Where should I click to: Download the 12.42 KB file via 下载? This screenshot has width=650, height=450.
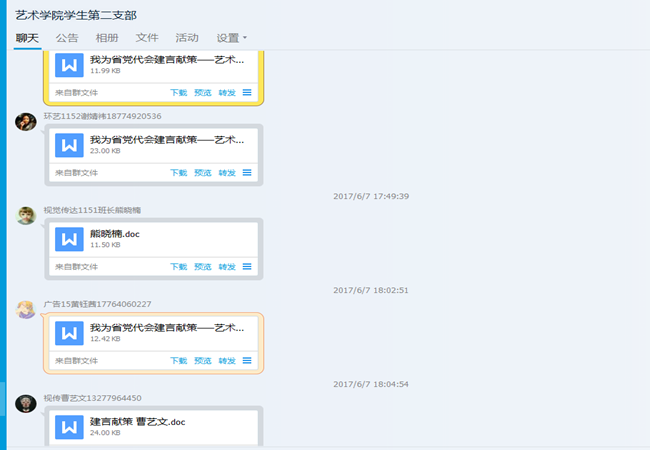[179, 360]
